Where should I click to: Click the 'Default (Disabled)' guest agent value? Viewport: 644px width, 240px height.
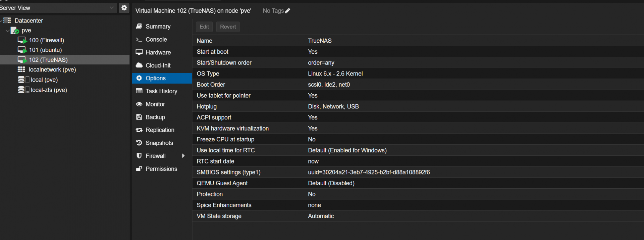coord(331,183)
